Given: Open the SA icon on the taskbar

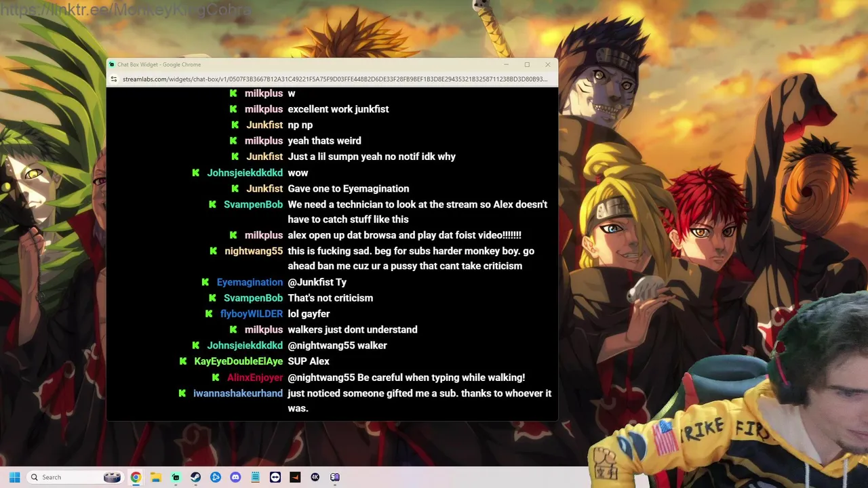Looking at the screenshot, I should click(x=335, y=477).
